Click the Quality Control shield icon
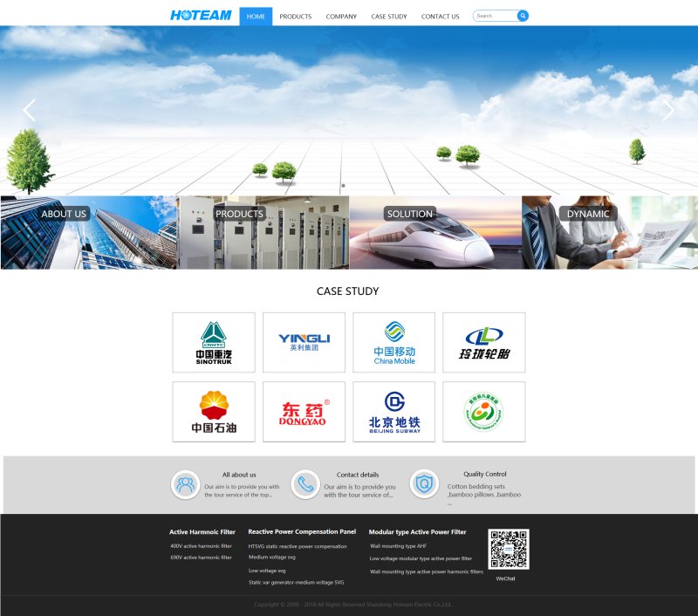 [x=424, y=483]
